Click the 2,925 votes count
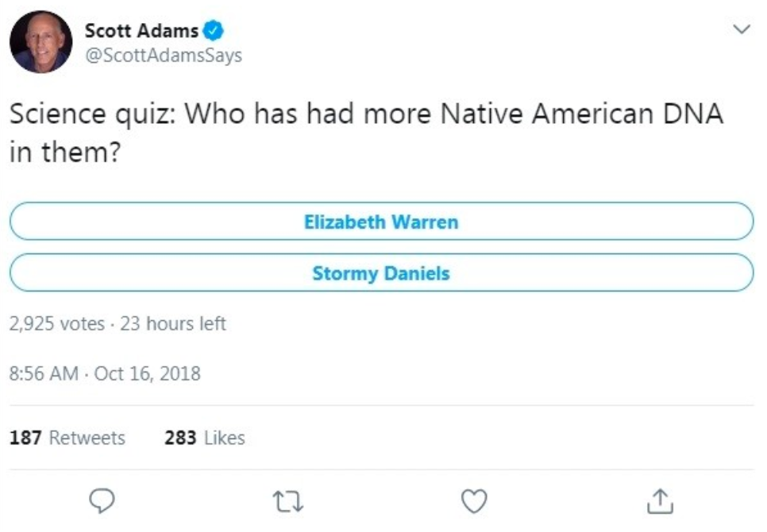This screenshot has height=532, width=767. [x=57, y=324]
